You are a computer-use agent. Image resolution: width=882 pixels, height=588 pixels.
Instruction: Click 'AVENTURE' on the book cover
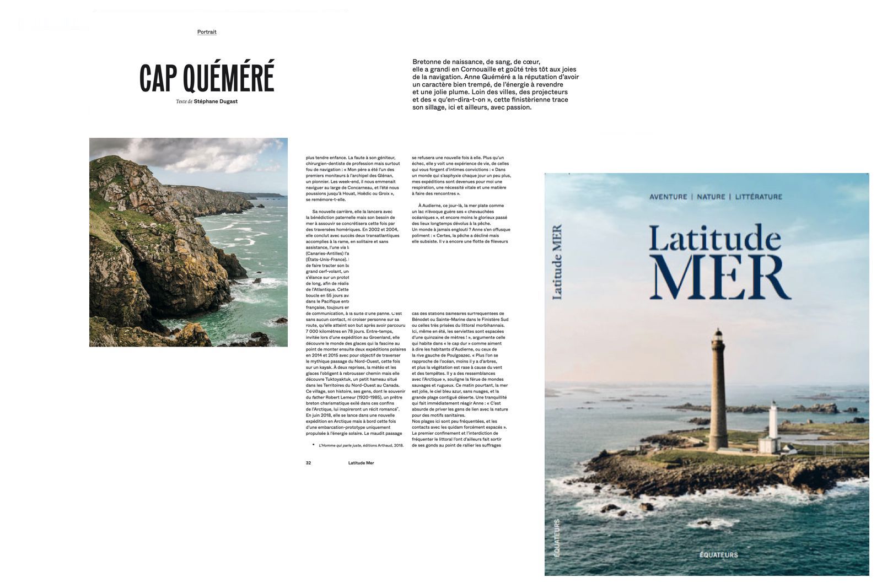668,197
